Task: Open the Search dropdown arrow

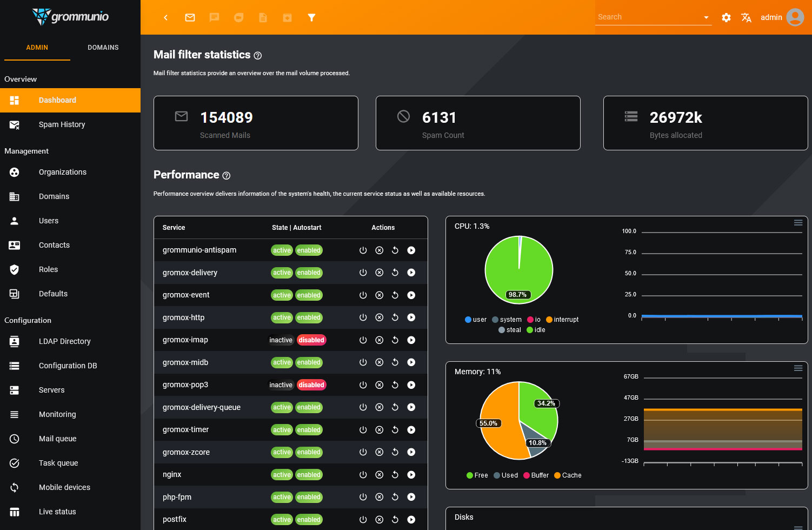Action: tap(707, 17)
